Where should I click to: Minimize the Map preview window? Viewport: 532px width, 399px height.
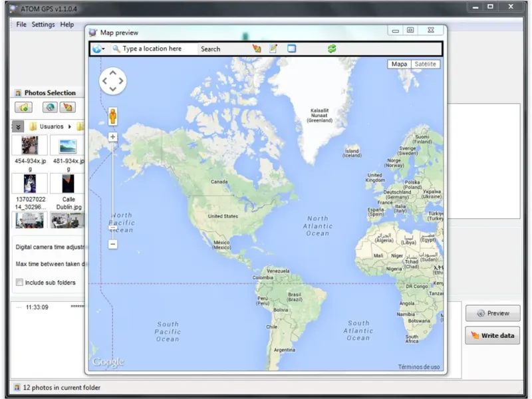coord(395,31)
